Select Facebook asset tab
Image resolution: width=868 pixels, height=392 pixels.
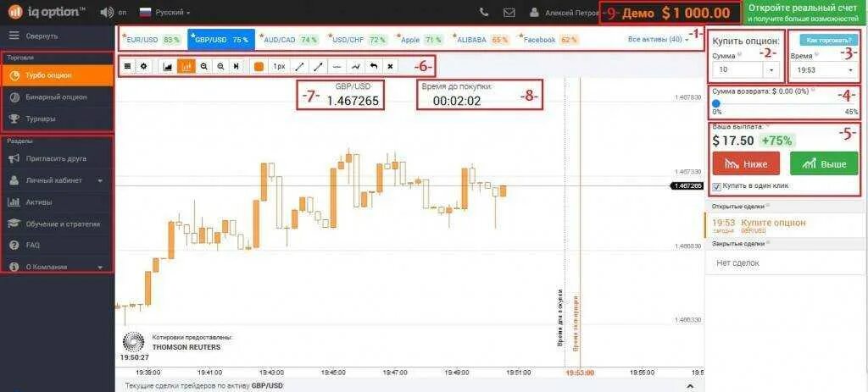(x=549, y=40)
